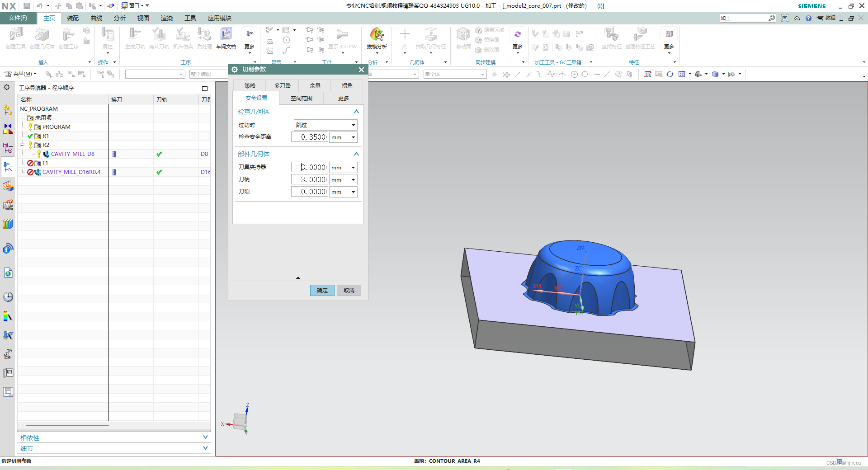868x470 pixels.
Task: Click the command finder search field
Action: pos(744,18)
